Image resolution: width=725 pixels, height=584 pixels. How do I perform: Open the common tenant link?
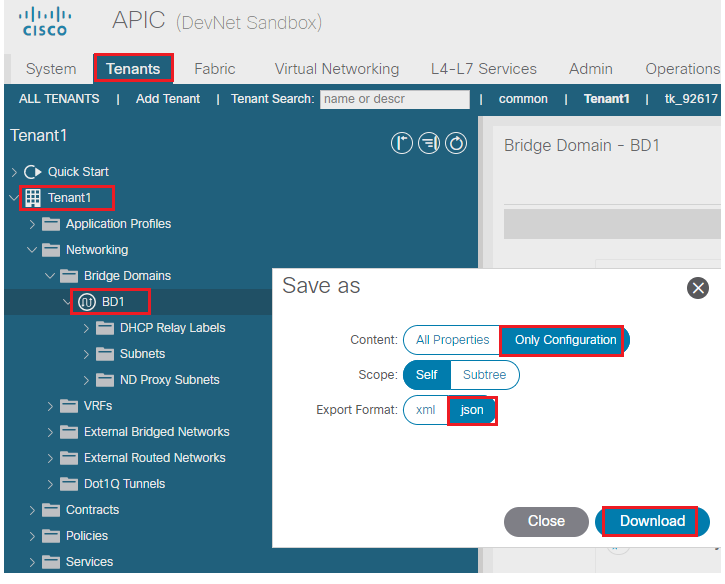(523, 99)
